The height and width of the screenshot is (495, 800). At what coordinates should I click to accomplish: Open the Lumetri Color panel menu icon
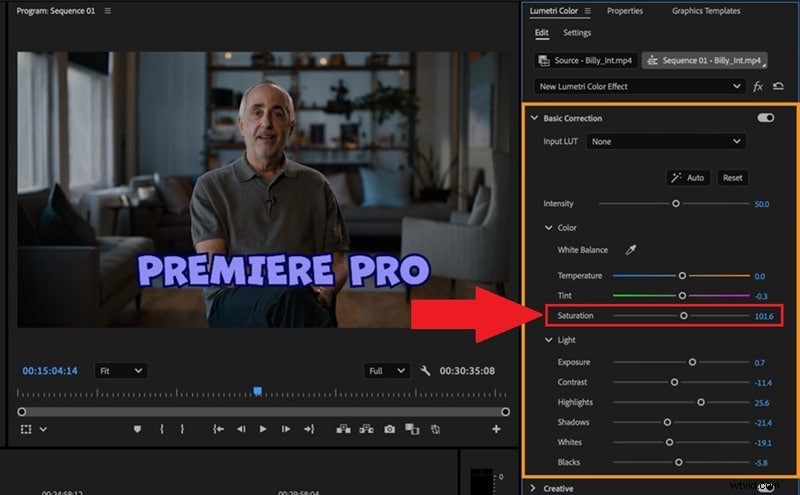[x=587, y=11]
